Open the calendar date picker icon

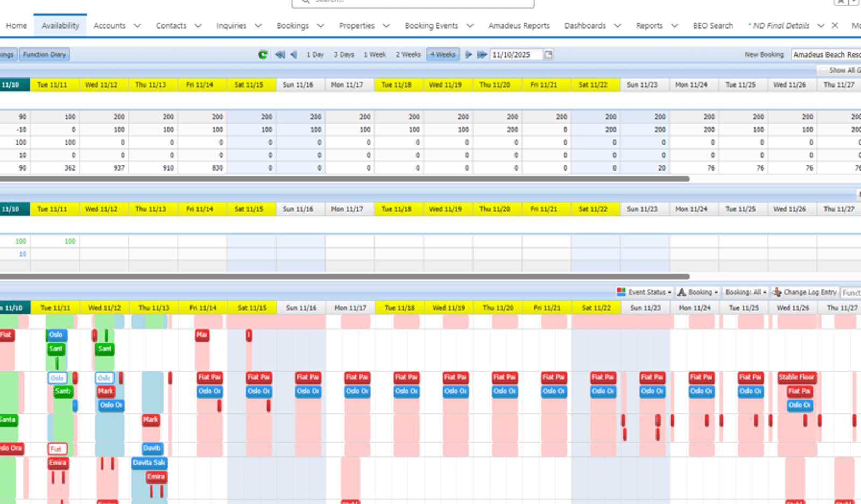pyautogui.click(x=548, y=54)
